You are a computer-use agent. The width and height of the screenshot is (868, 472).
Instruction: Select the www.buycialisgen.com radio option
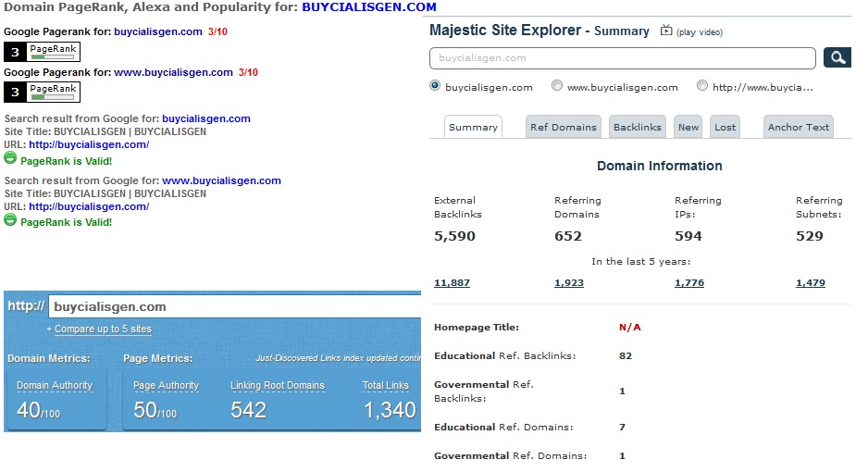point(557,86)
